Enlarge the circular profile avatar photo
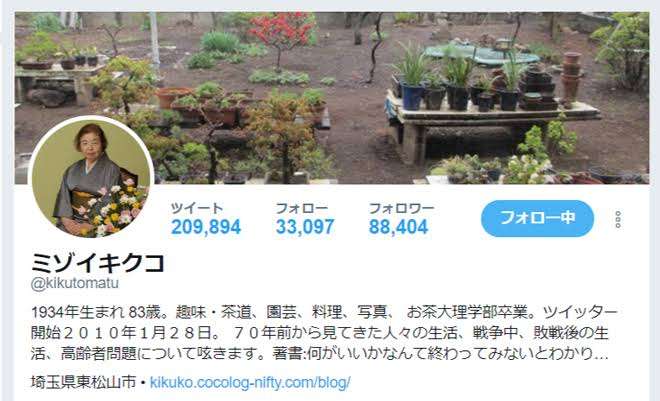The image size is (660, 401). [91, 177]
